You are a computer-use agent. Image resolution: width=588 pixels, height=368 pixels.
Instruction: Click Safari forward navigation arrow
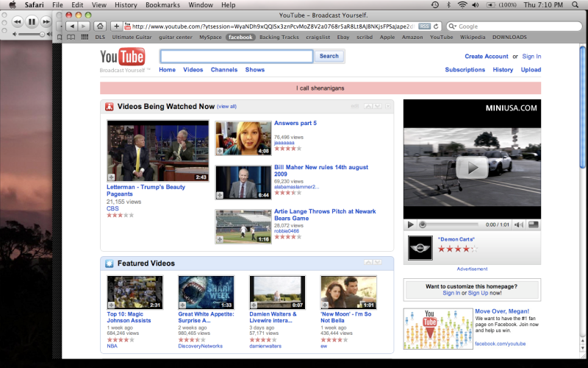tap(84, 26)
